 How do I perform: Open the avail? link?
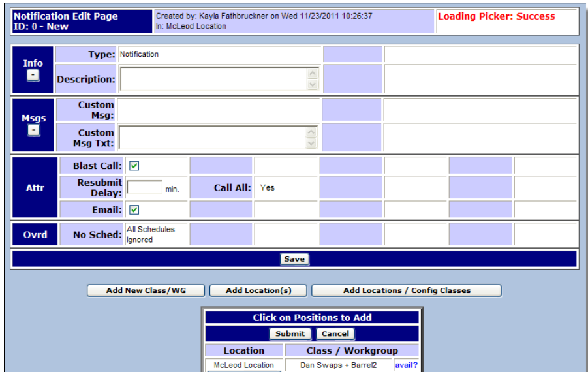[406, 365]
